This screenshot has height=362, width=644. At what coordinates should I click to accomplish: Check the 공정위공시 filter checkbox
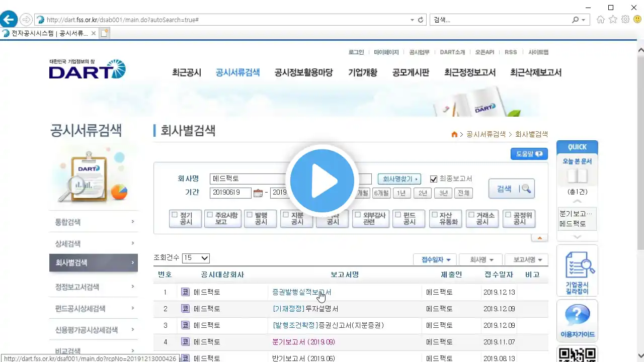(508, 215)
